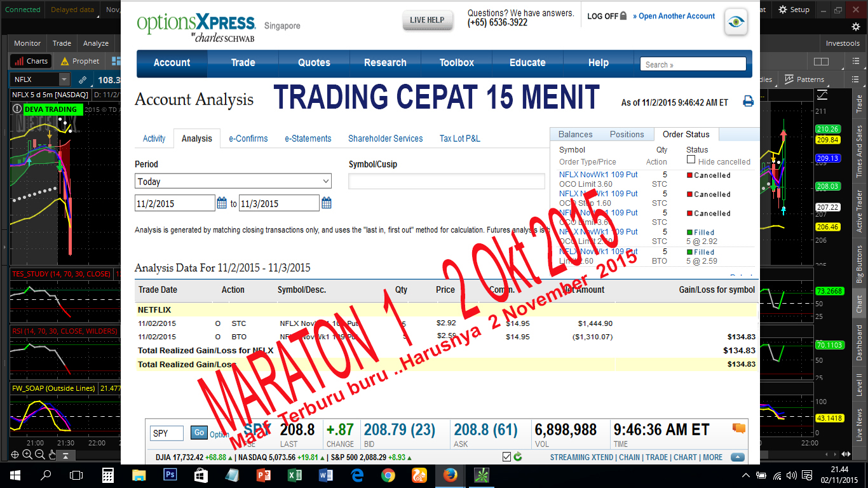This screenshot has width=868, height=488.
Task: Open the Dashboard sidebar tab in thinkorswim
Action: (859, 342)
